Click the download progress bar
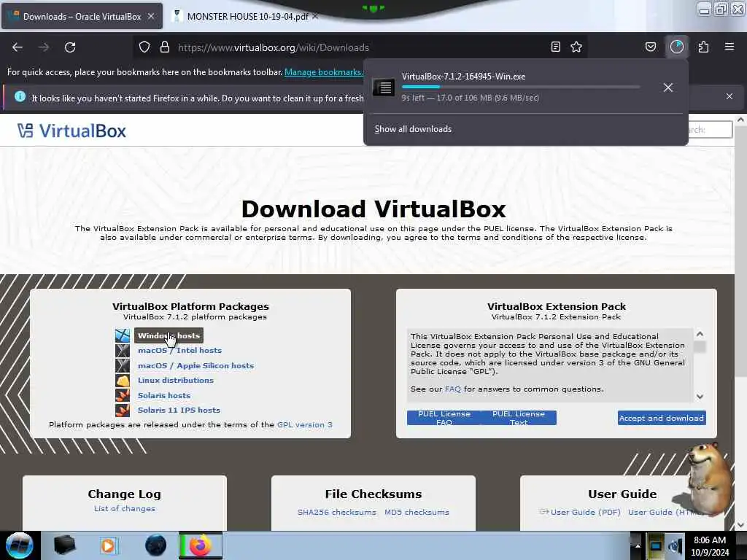This screenshot has height=560, width=747. 521,87
